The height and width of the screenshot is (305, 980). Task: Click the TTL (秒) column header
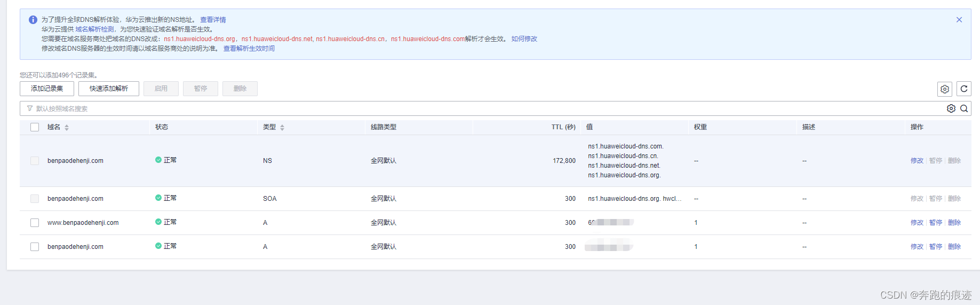coord(563,127)
